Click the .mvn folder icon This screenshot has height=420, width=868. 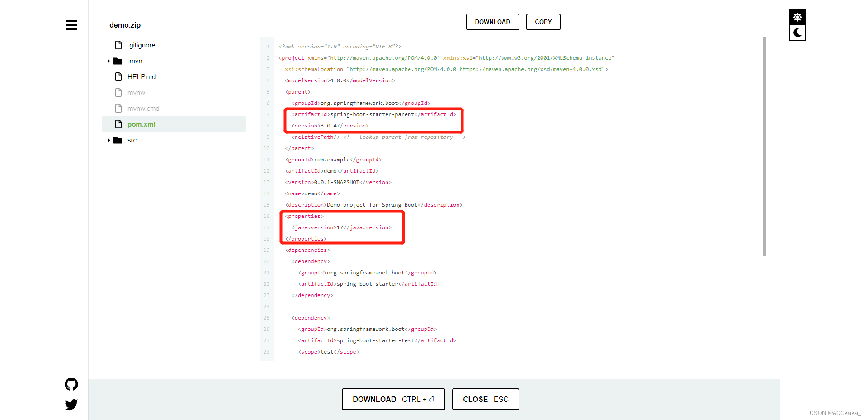click(x=118, y=61)
